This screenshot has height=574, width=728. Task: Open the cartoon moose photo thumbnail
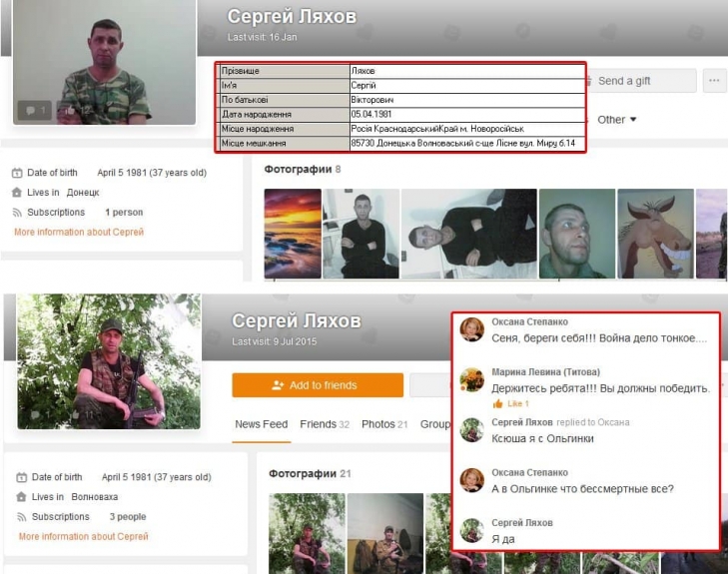click(x=655, y=234)
